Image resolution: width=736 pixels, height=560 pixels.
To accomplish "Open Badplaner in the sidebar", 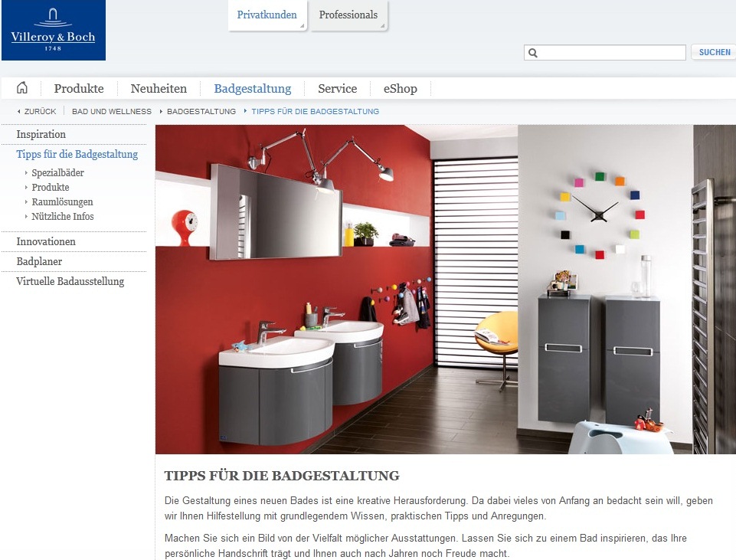I will tap(39, 261).
